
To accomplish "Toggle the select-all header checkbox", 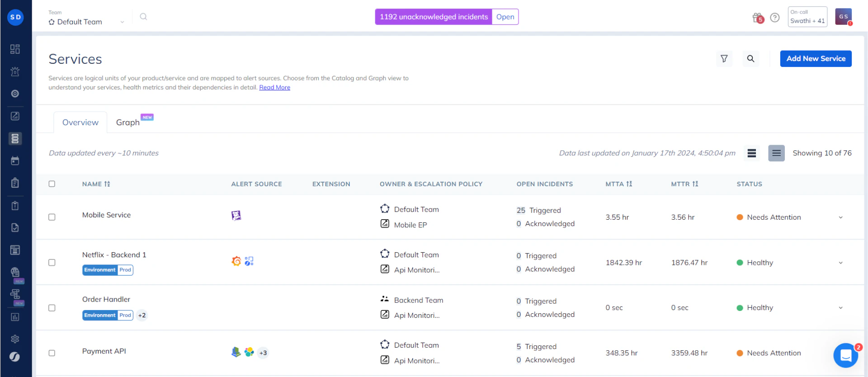I will (52, 184).
